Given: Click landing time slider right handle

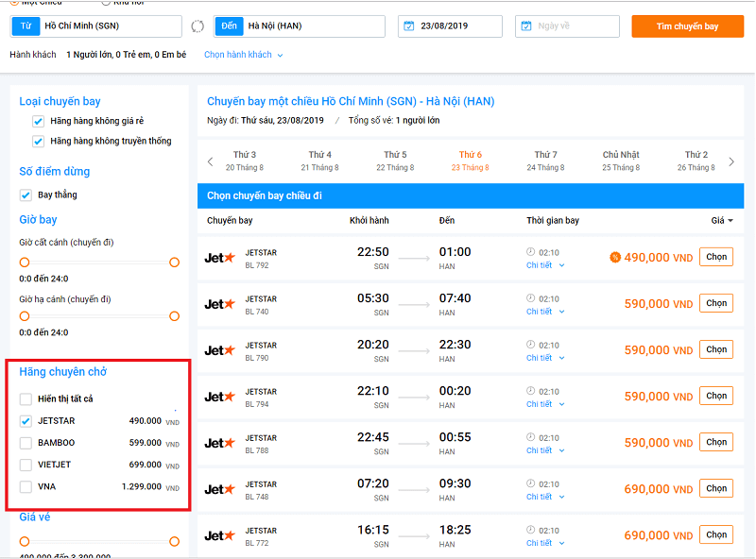Looking at the screenshot, I should (x=175, y=316).
